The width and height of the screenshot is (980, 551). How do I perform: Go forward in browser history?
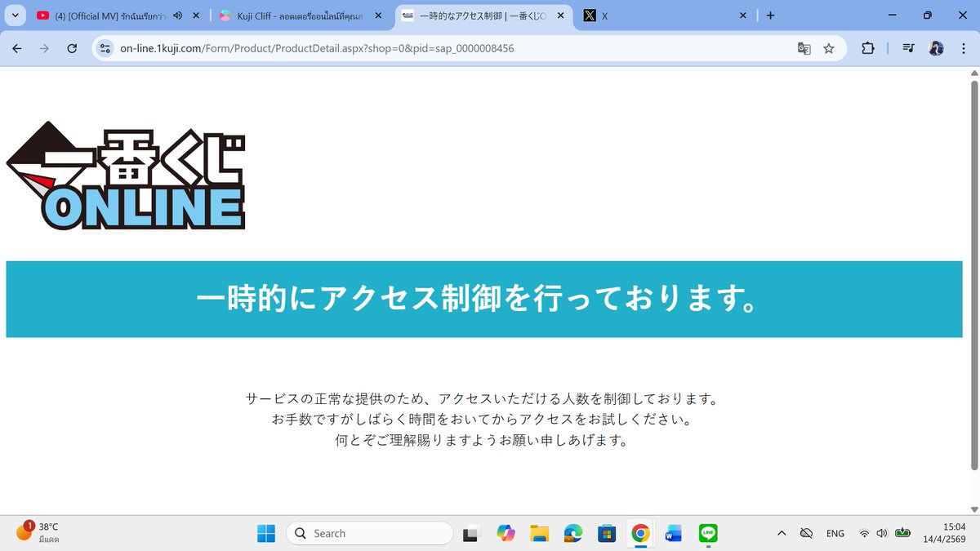[x=44, y=48]
